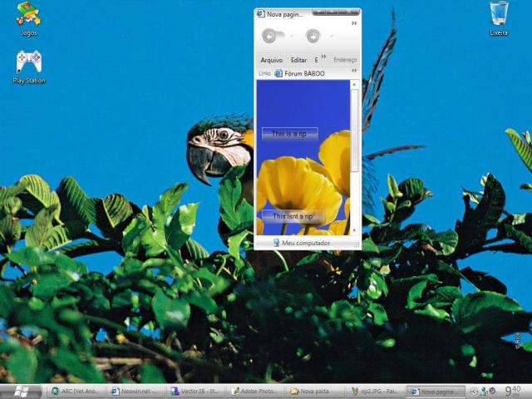
Task: Click the "This isnt a rip" button
Action: (x=293, y=216)
